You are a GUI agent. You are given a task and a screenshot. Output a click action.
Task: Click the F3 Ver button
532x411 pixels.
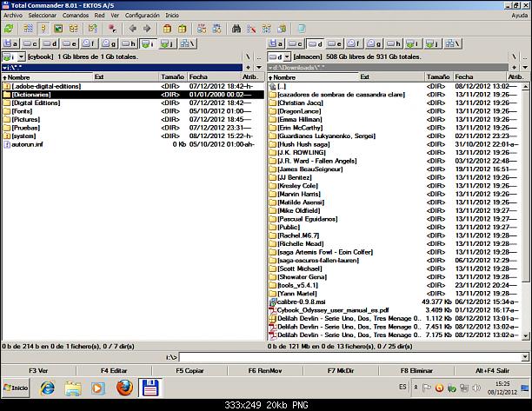pos(38,371)
